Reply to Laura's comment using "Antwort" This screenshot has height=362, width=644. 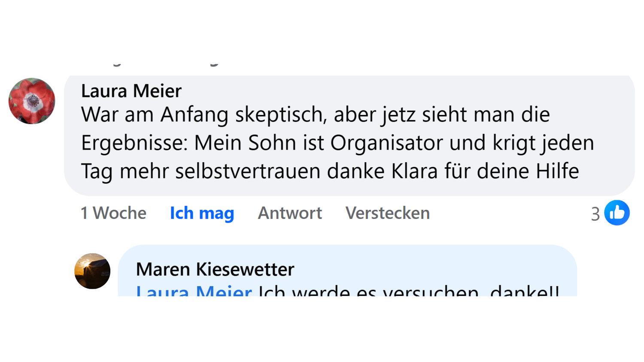tap(289, 213)
